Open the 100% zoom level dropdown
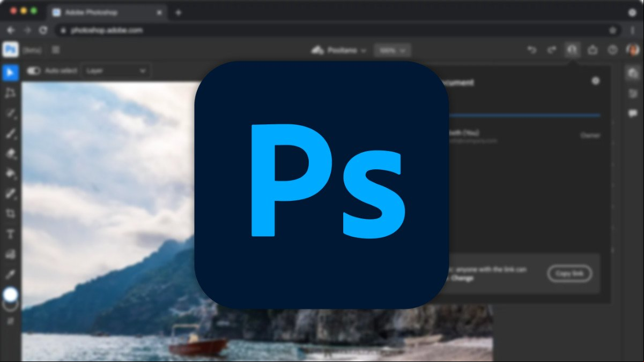This screenshot has height=362, width=644. click(393, 50)
